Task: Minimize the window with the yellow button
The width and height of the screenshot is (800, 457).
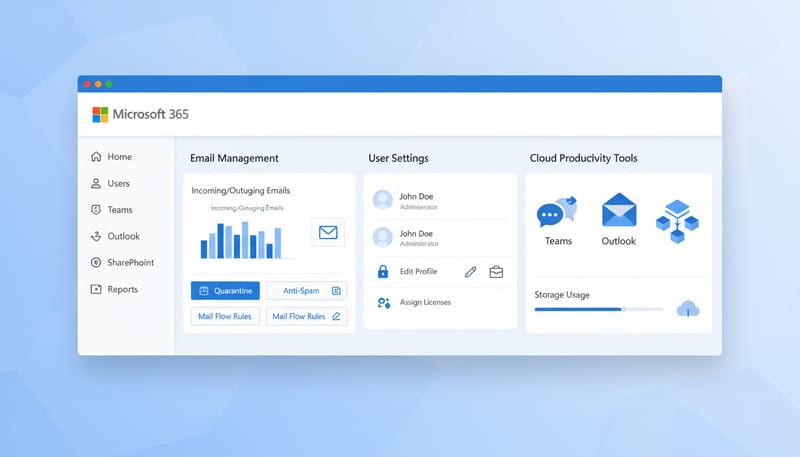Action: (98, 84)
